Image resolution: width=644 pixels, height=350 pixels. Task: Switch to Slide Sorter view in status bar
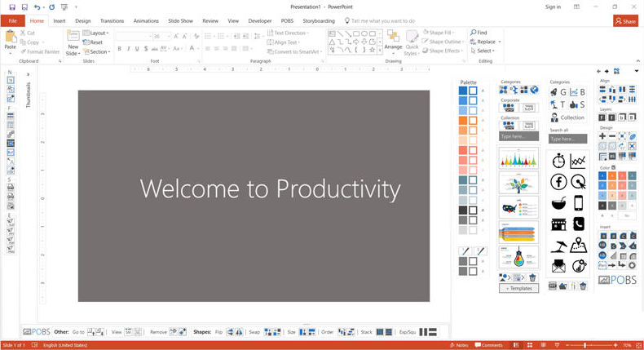[x=530, y=345]
